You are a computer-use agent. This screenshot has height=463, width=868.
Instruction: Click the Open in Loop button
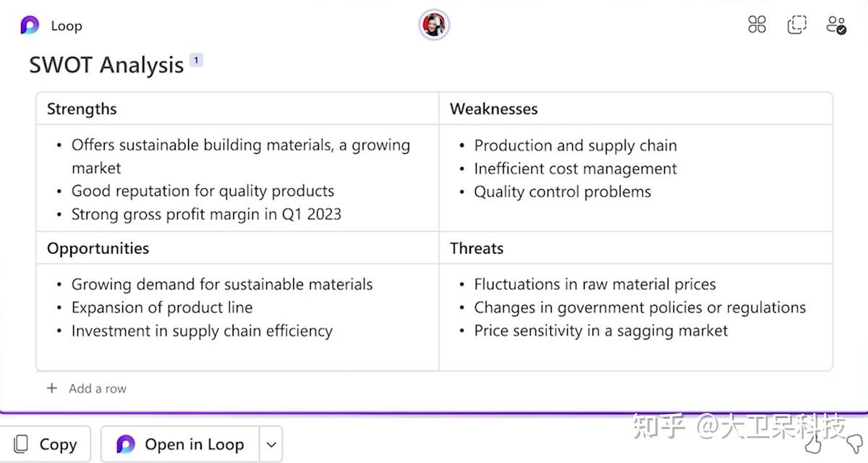tap(181, 444)
